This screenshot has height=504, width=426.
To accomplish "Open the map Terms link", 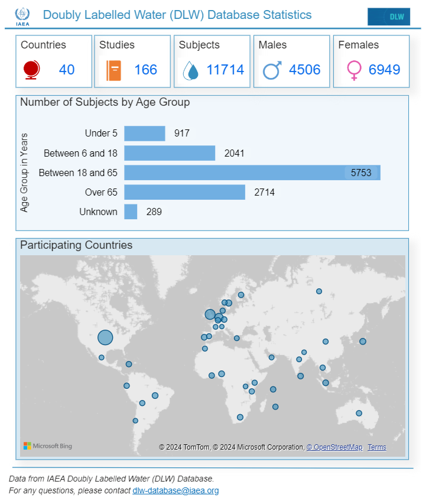I will [377, 447].
